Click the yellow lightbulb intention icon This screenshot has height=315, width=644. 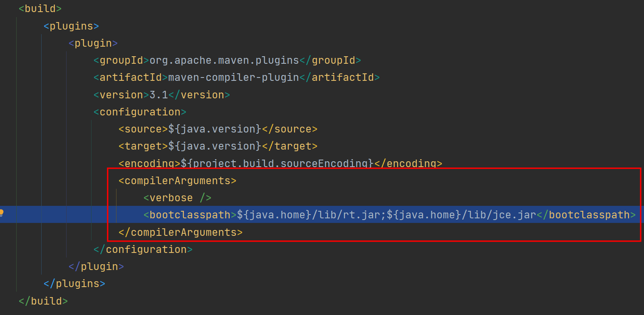coord(2,212)
